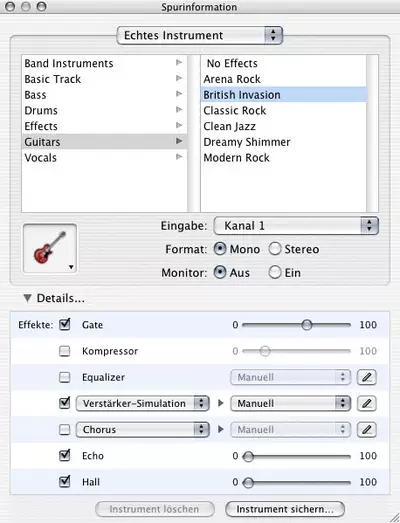Click the Chorus row edit pencil button

point(367,430)
